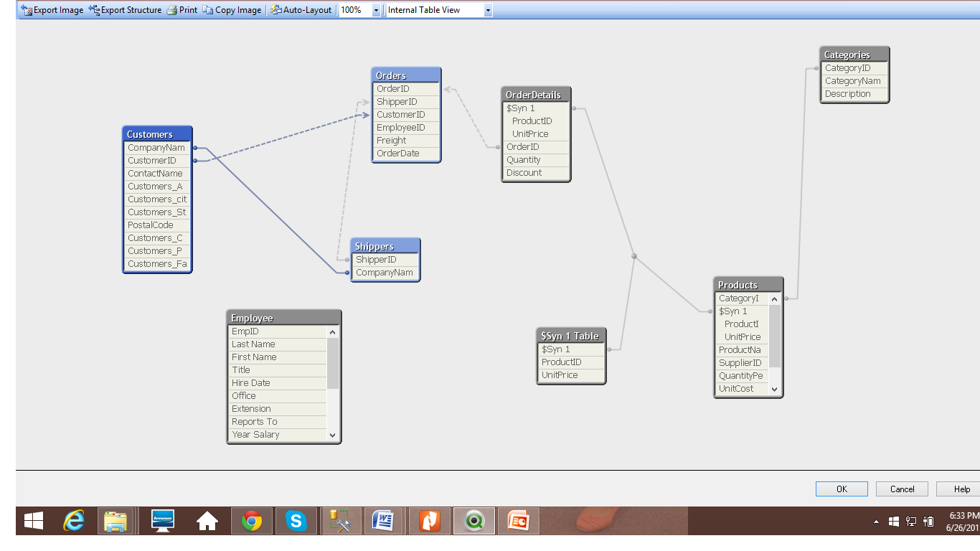Select CategoryID field in Categories table
980x551 pixels.
pos(847,68)
